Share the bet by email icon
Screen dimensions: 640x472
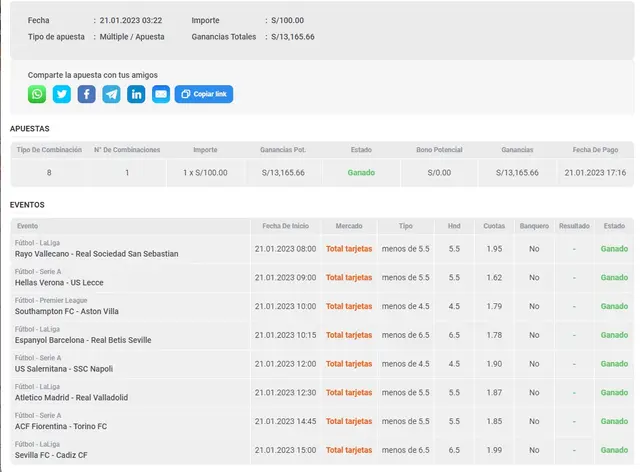(161, 94)
